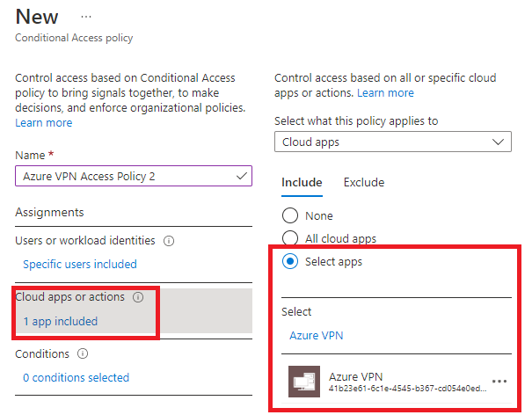Click the Users or workload identities label
Image resolution: width=532 pixels, height=415 pixels.
(x=85, y=241)
